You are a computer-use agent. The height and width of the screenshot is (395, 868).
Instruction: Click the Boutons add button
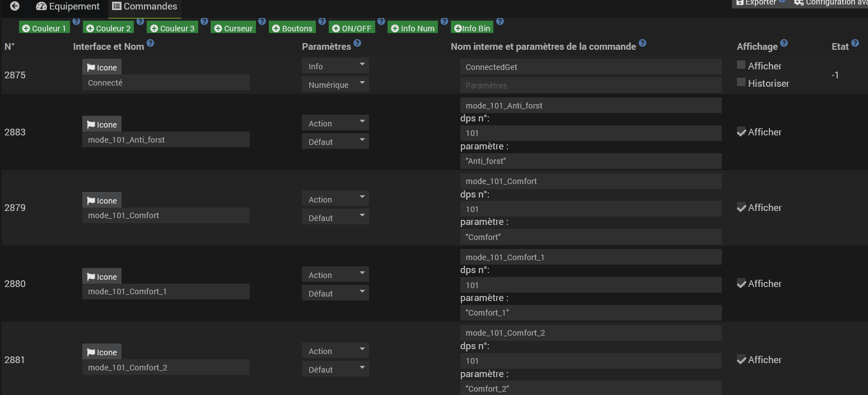pos(292,28)
